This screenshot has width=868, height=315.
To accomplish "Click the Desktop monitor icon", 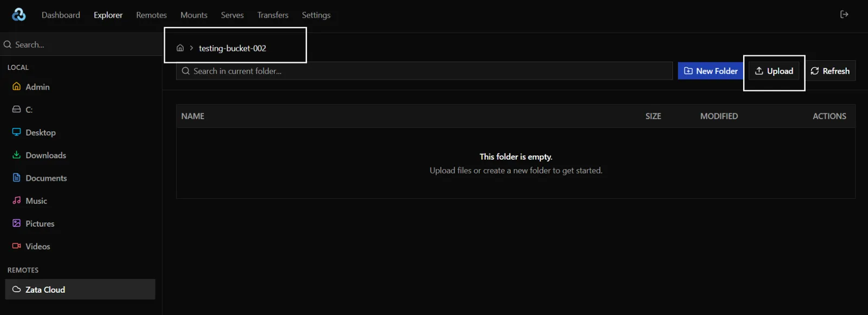I will coord(16,132).
